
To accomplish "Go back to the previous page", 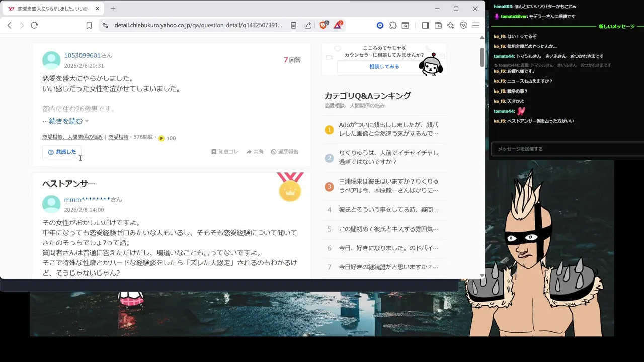I will tap(9, 25).
